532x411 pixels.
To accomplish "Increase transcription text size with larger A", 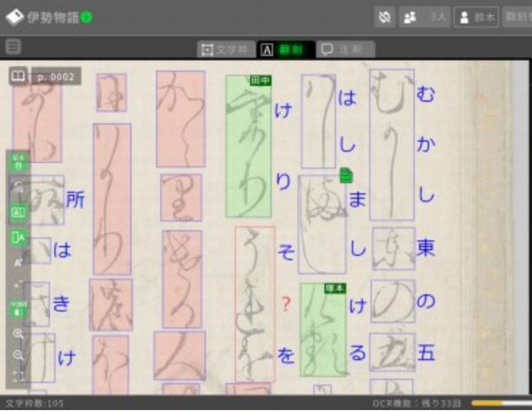I will (19, 262).
